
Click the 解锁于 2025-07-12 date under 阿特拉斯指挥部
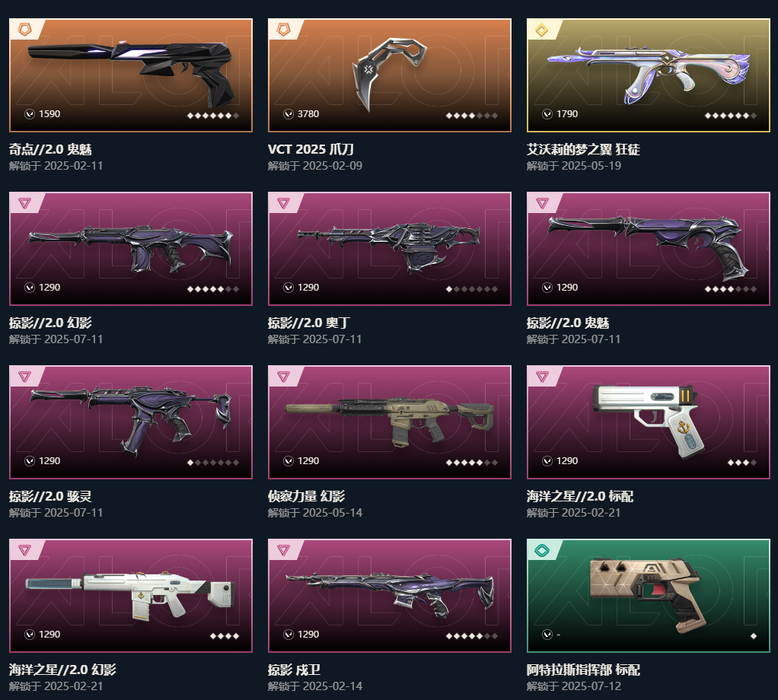pos(573,686)
